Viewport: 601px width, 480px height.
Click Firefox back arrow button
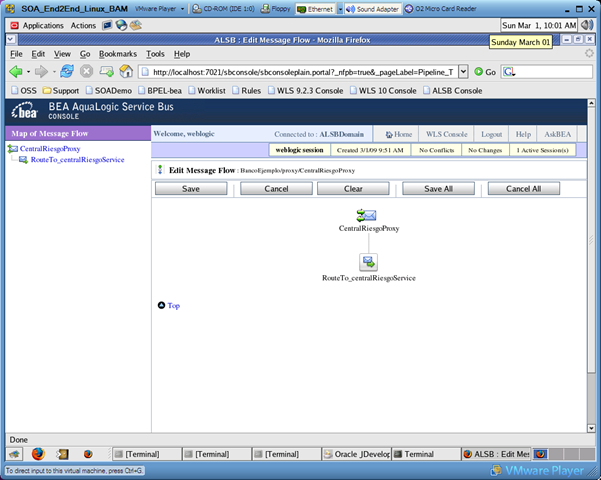(16, 71)
